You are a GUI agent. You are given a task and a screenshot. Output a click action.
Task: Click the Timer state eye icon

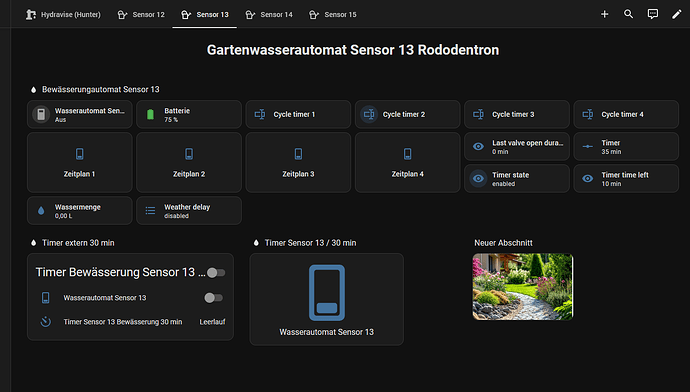[x=478, y=179]
